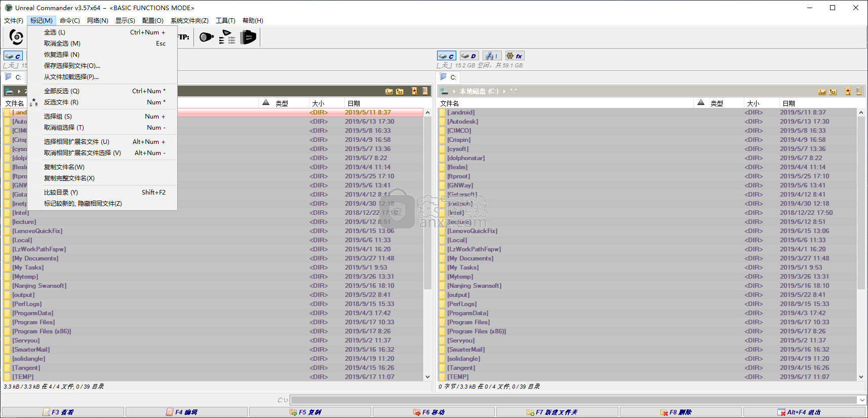Select the C: tab in right panel
The height and width of the screenshot is (418, 868).
(449, 77)
